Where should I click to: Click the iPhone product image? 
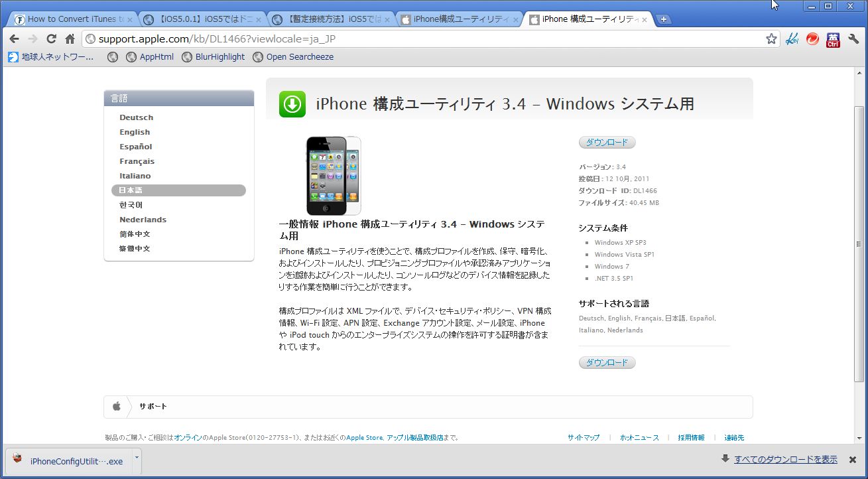[334, 175]
